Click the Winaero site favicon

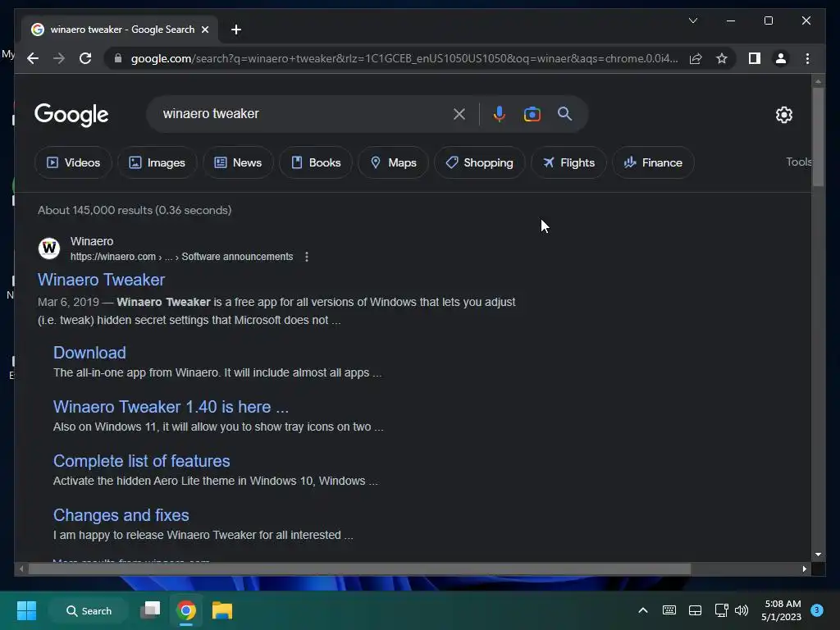49,249
